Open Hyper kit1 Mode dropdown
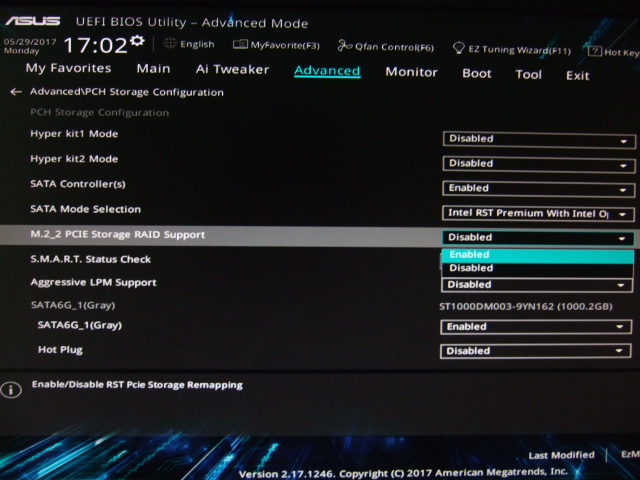Viewport: 640px width, 480px height. (x=539, y=140)
